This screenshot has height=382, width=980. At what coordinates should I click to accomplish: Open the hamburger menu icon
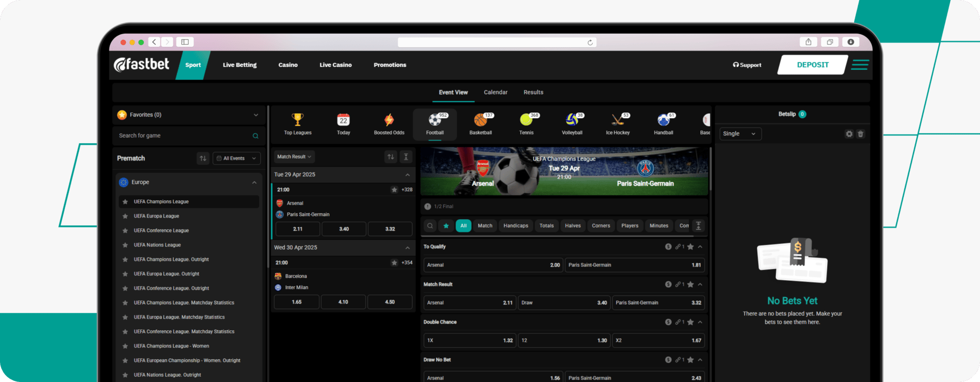(x=860, y=65)
